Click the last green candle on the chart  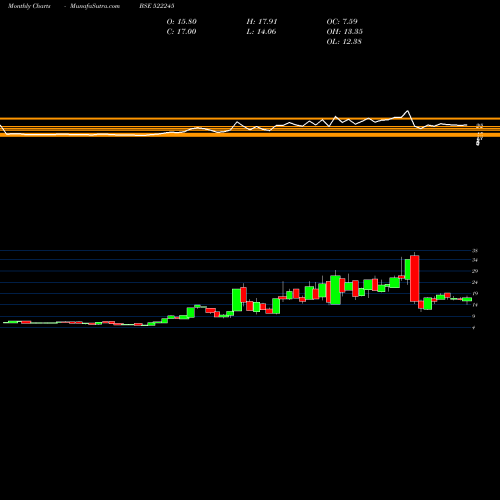tap(467, 299)
